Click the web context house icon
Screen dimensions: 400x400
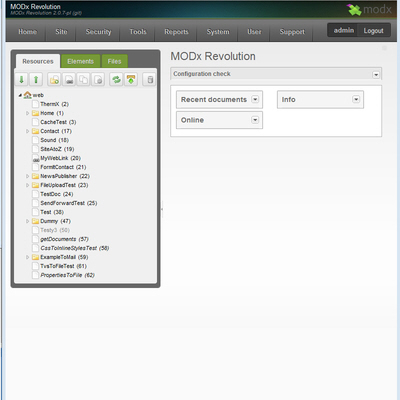coord(28,95)
